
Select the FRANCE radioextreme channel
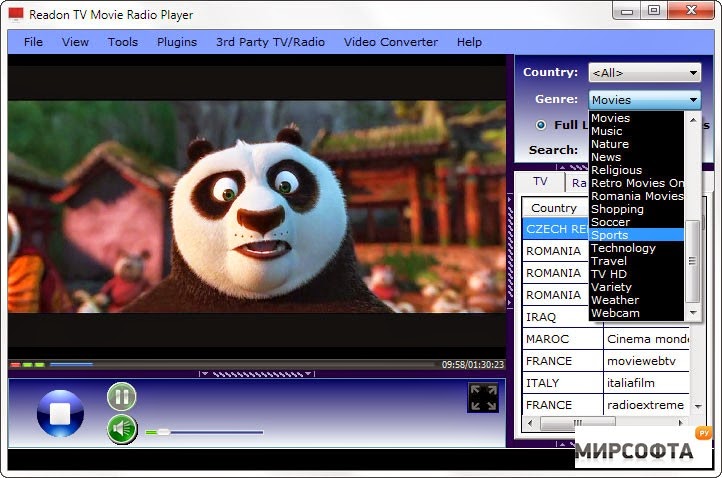606,405
